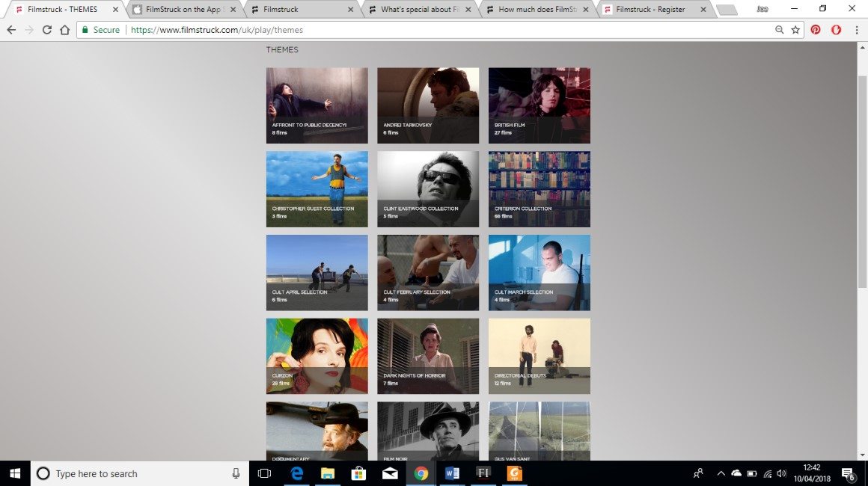The image size is (868, 486).
Task: Bookmark this page with the star icon
Action: click(x=795, y=30)
